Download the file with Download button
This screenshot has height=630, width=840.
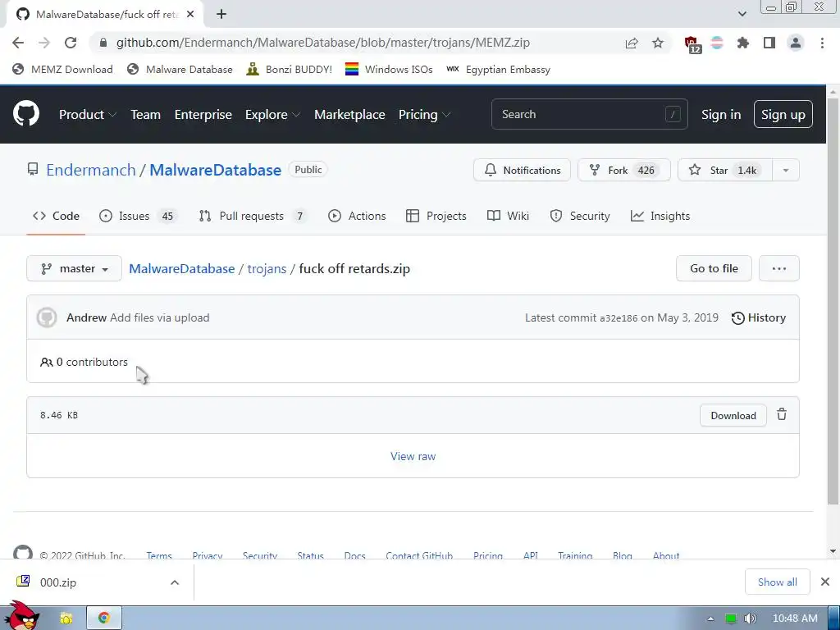[x=733, y=416]
